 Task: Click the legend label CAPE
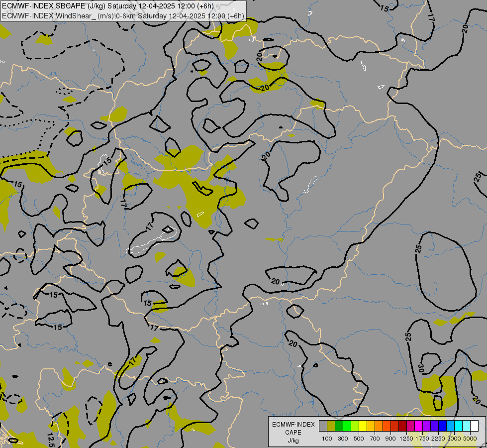[293, 433]
